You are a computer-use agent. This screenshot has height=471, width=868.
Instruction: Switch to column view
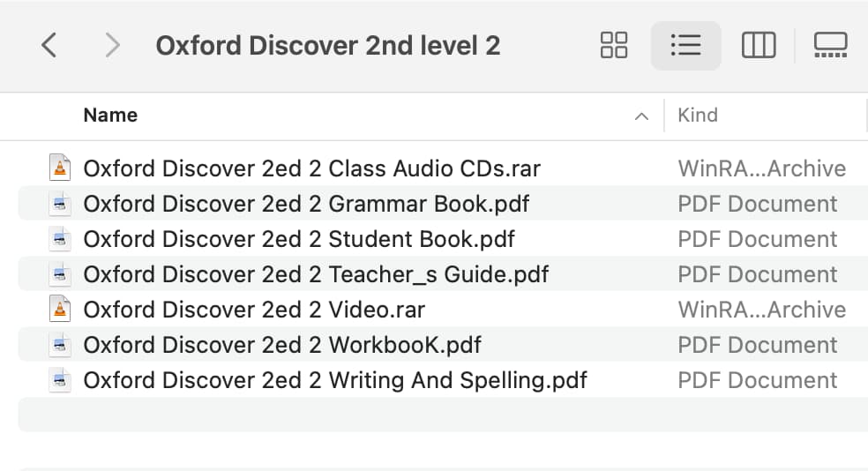(x=759, y=45)
